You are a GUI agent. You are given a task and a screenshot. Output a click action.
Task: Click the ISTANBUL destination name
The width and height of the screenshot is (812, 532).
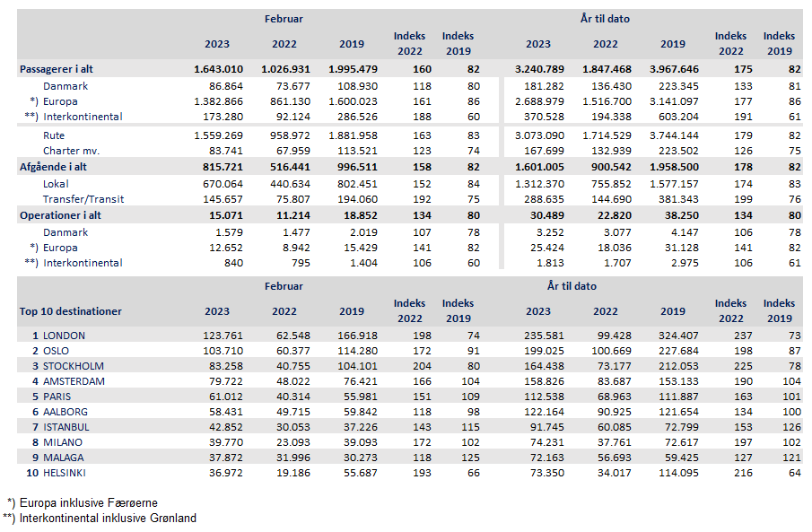pyautogui.click(x=68, y=427)
